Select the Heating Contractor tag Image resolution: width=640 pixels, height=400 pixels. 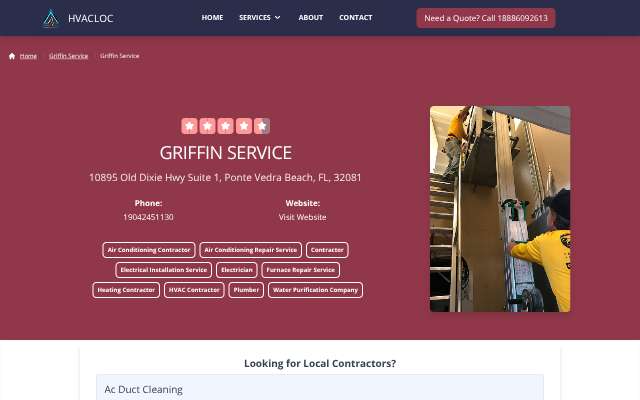tap(126, 290)
